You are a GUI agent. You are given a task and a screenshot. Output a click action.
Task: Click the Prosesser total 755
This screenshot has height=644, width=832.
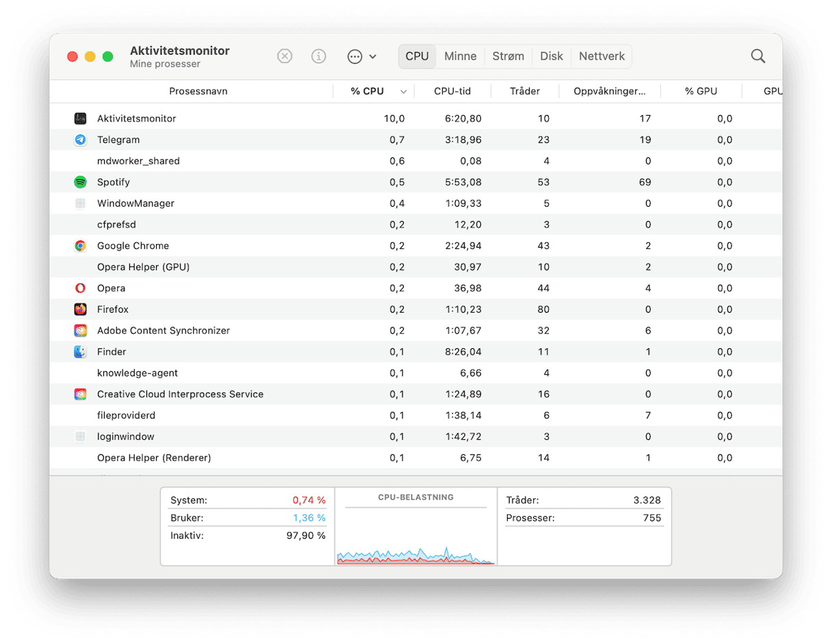[653, 518]
